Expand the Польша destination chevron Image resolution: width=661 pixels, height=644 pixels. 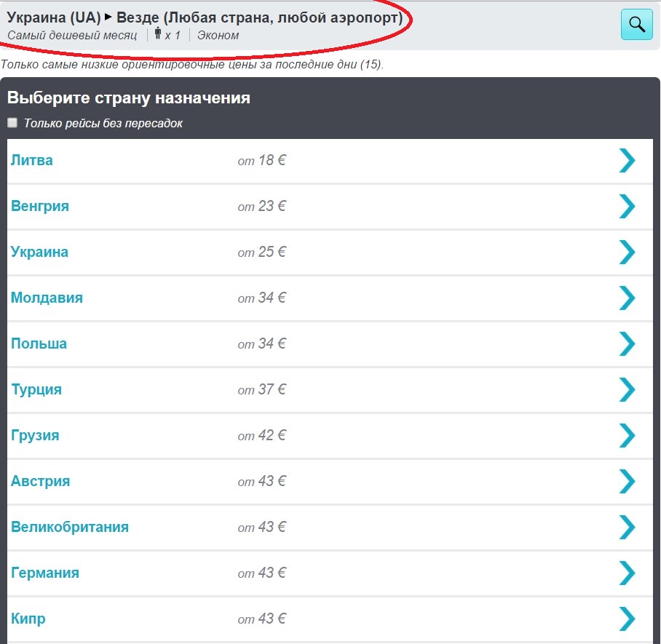pos(627,343)
